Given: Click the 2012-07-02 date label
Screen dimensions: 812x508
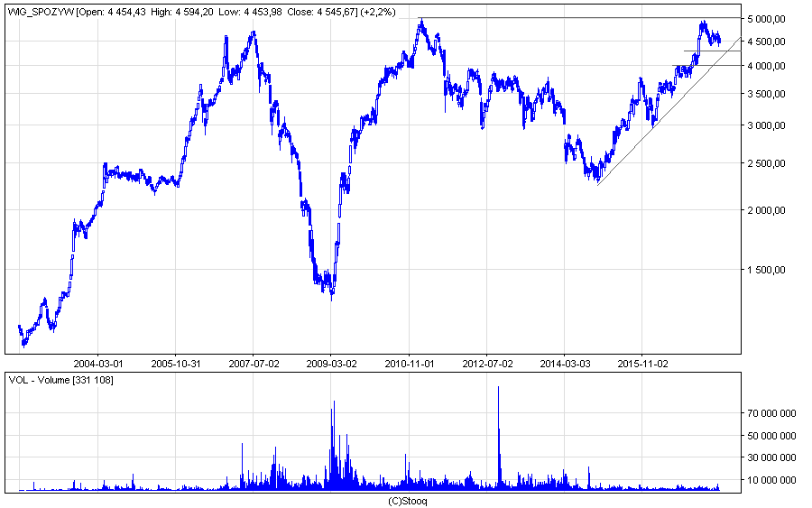Looking at the screenshot, I should pyautogui.click(x=487, y=364).
